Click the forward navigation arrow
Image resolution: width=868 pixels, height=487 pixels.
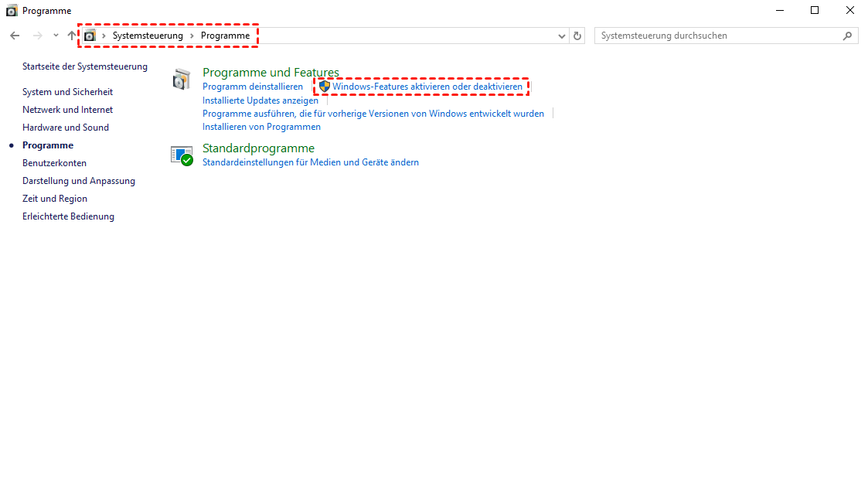point(38,36)
